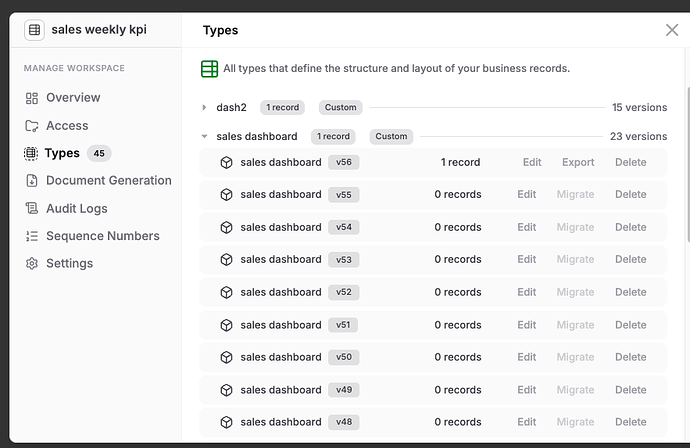Click the cube icon of sales dashboard v56
The height and width of the screenshot is (448, 690).
pyautogui.click(x=226, y=162)
